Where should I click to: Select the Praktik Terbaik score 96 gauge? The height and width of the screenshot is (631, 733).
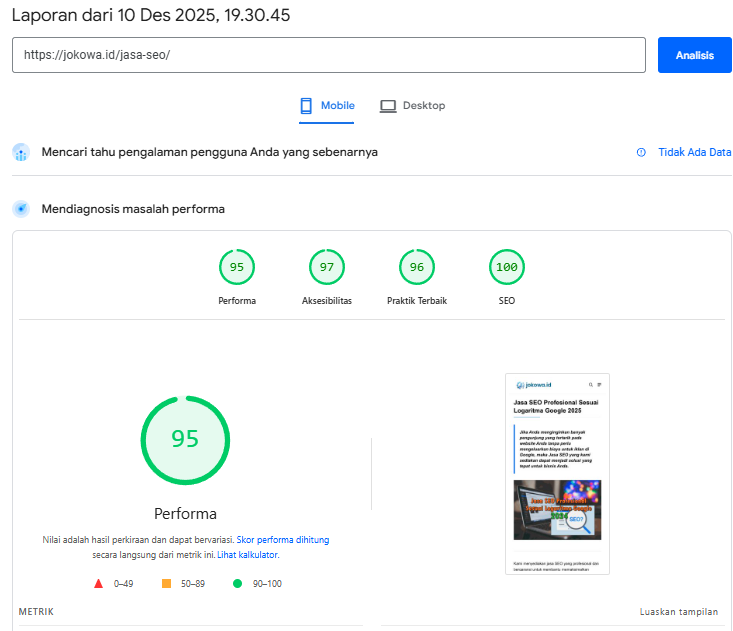click(x=417, y=267)
